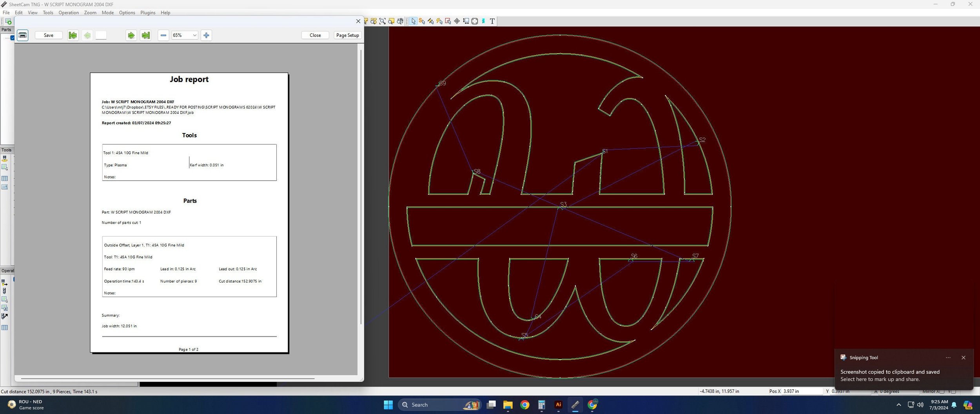Open the Tools menu
Screen dimensions: 980x414
click(x=48, y=13)
